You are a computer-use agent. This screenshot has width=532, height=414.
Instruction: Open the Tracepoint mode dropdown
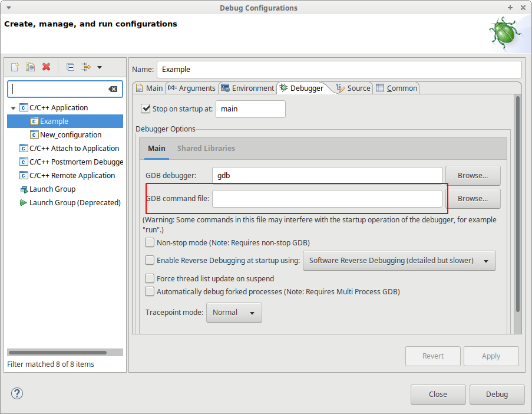pyautogui.click(x=234, y=313)
